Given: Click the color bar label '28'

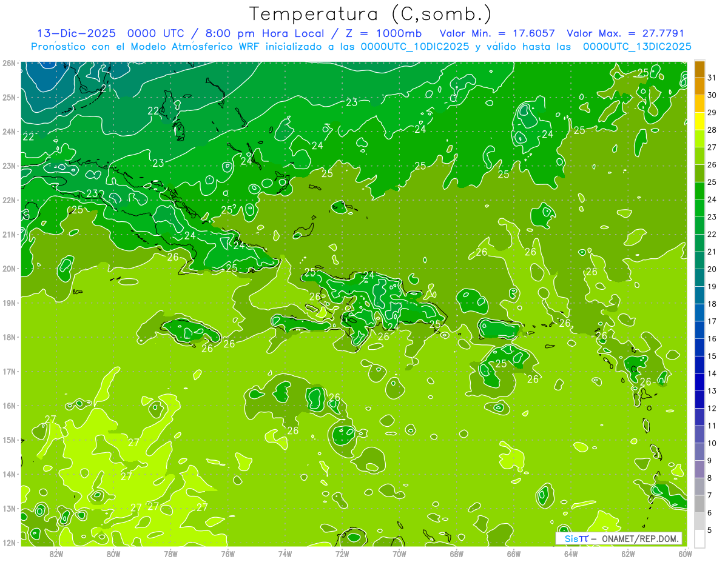Looking at the screenshot, I should click(712, 130).
